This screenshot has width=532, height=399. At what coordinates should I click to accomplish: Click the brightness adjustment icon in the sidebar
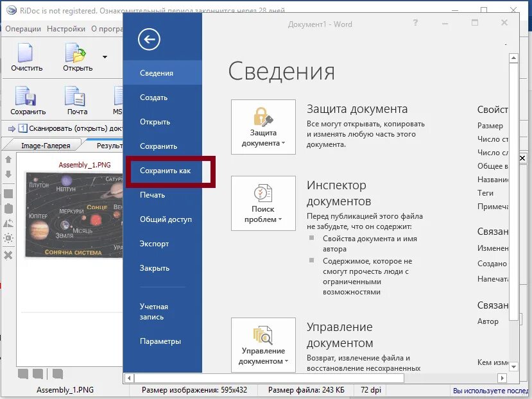point(8,238)
